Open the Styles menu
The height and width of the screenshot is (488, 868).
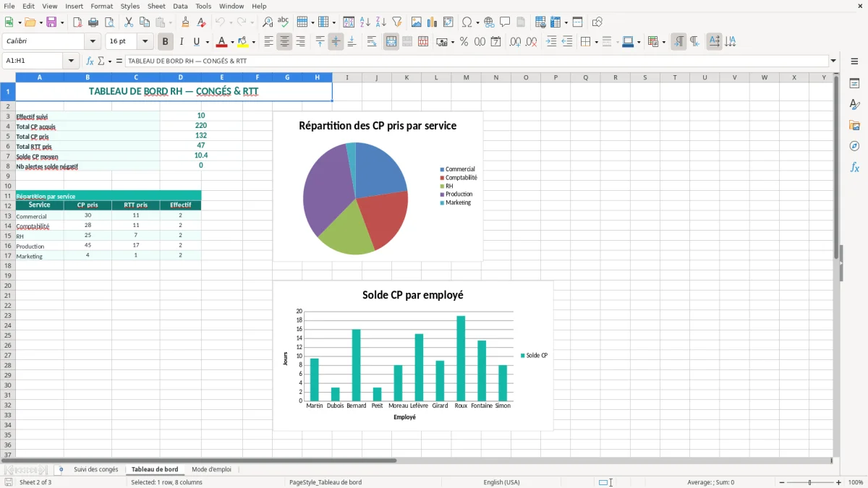[x=130, y=6]
